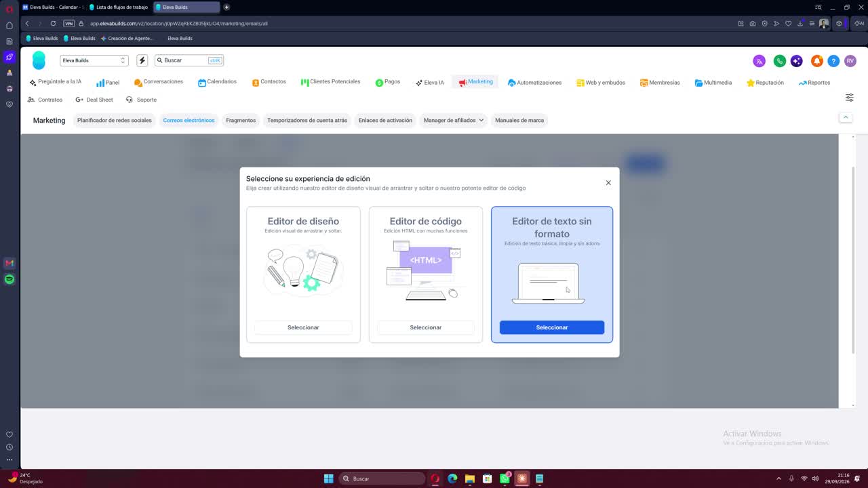The image size is (868, 488).
Task: Click the blue help question mark icon
Action: tap(833, 61)
